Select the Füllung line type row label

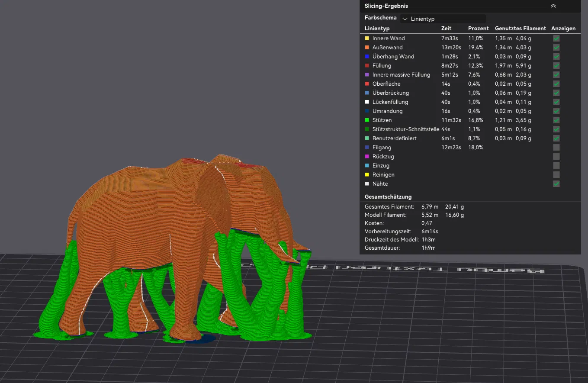click(x=382, y=66)
